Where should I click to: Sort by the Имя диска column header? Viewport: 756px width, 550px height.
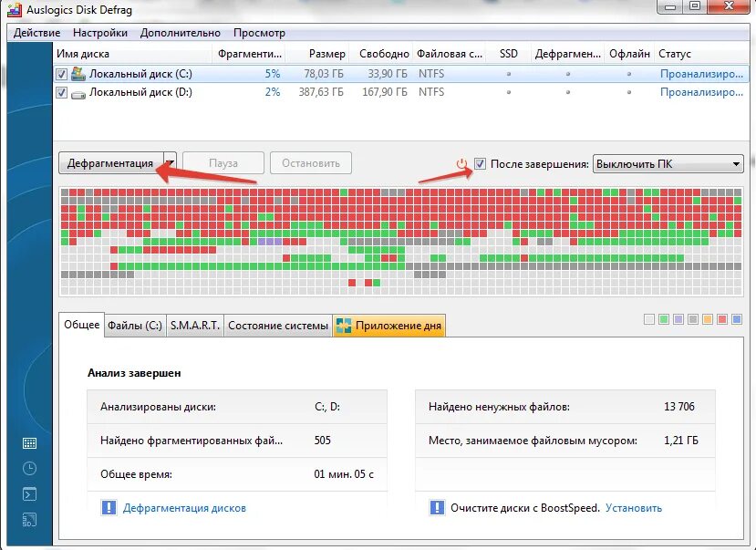pyautogui.click(x=132, y=54)
